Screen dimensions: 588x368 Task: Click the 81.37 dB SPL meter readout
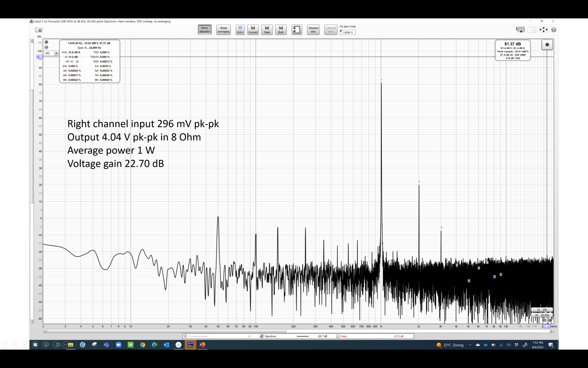[512, 44]
